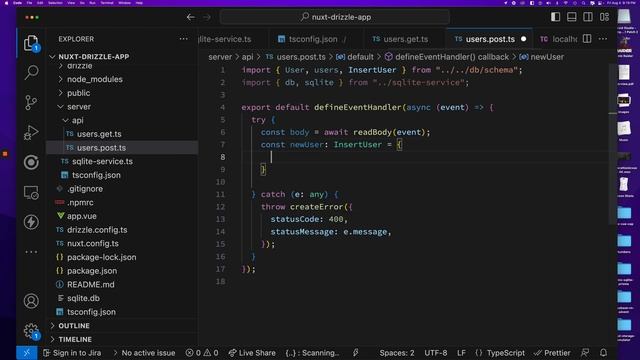This screenshot has width=640, height=360.
Task: Open editor more actions ellipsis
Action: coord(603,39)
